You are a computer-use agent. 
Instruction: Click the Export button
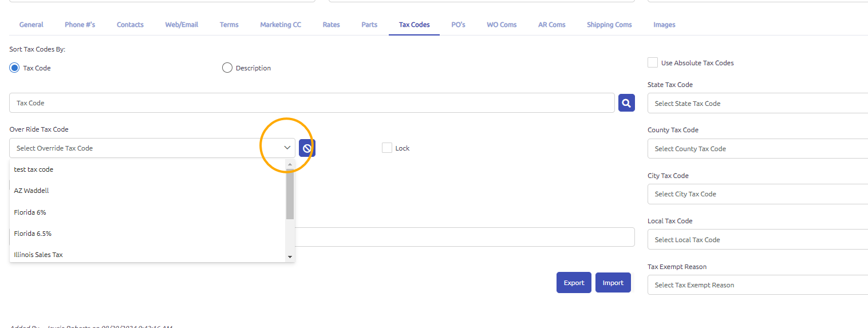574,283
